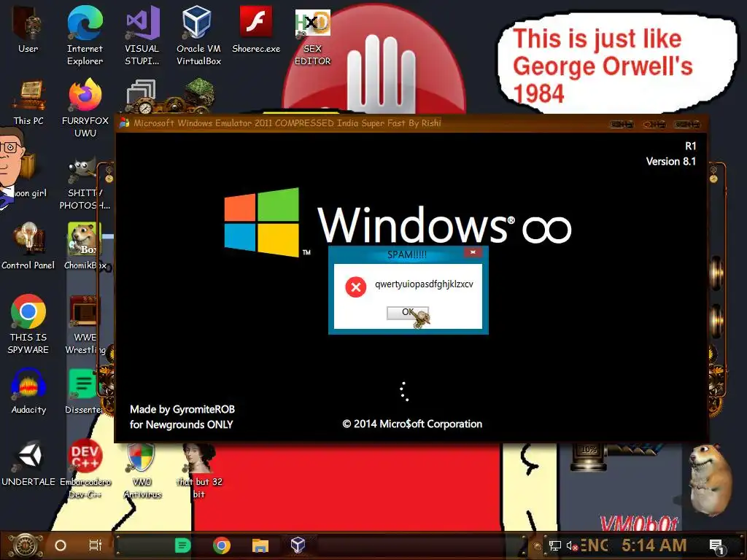Click the 'for Newgrounds ONLY' text

pyautogui.click(x=181, y=424)
